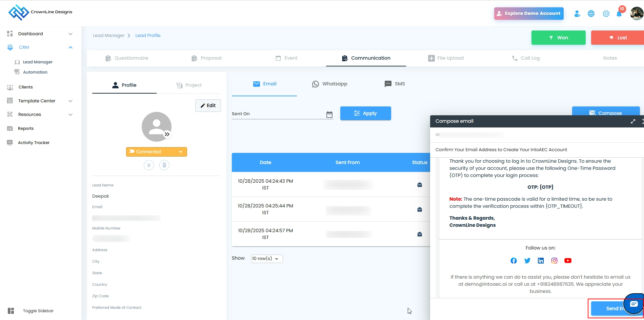The height and width of the screenshot is (320, 644).
Task: Switch to the Proposal tab
Action: pos(206,58)
